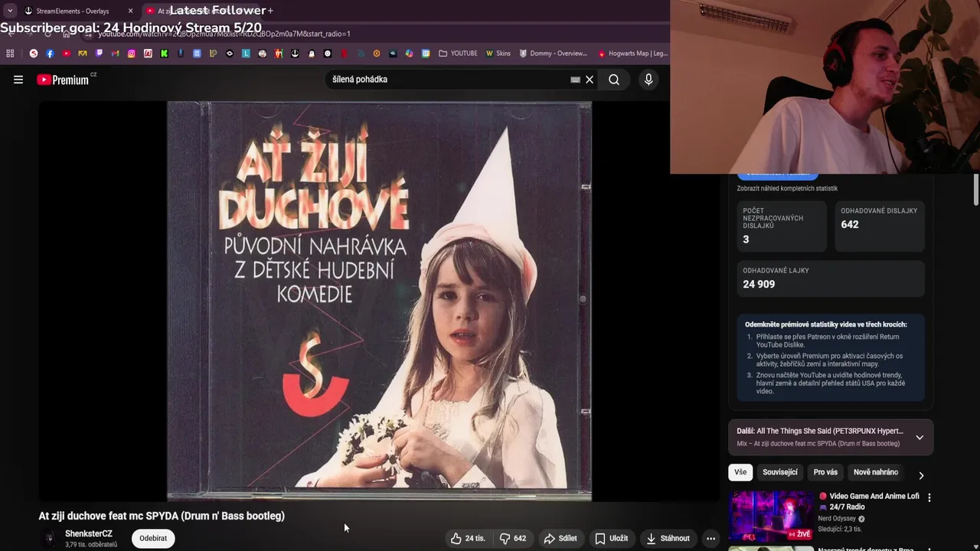This screenshot has width=980, height=551.
Task: Close the StreamElements - Overlays tab
Action: (130, 11)
